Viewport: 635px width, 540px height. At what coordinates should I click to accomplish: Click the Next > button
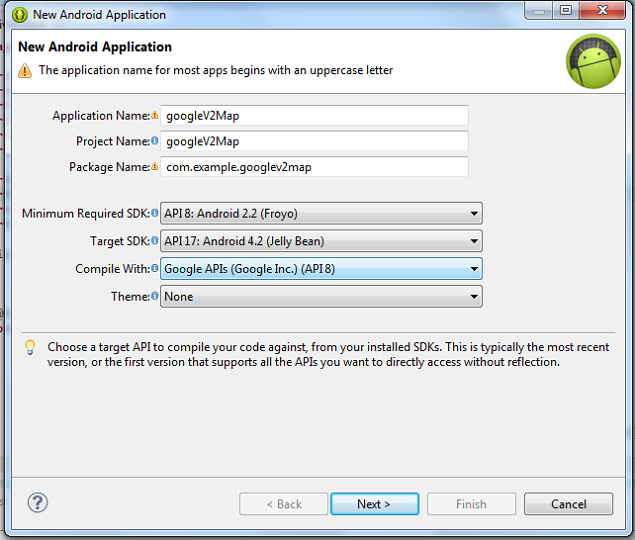[x=375, y=504]
